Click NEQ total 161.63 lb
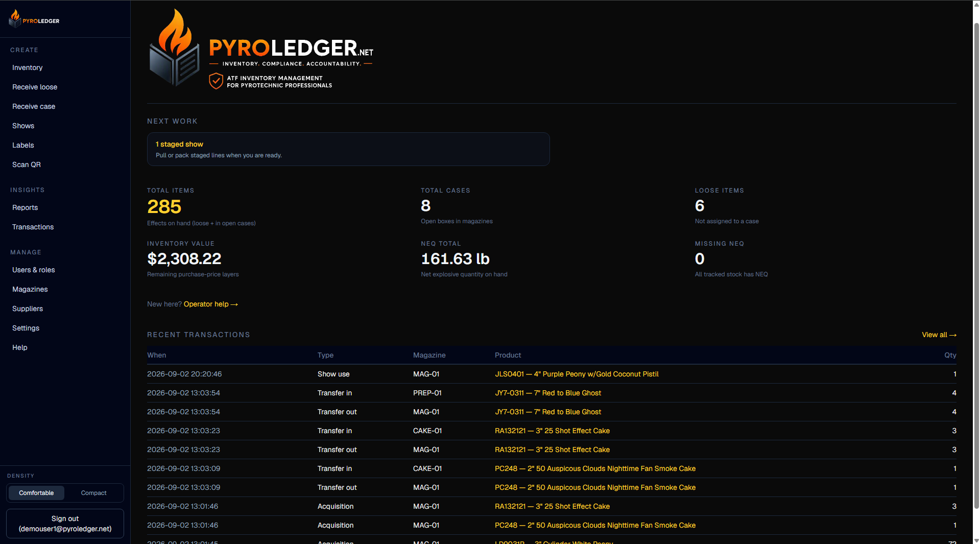This screenshot has height=544, width=980. tap(455, 258)
